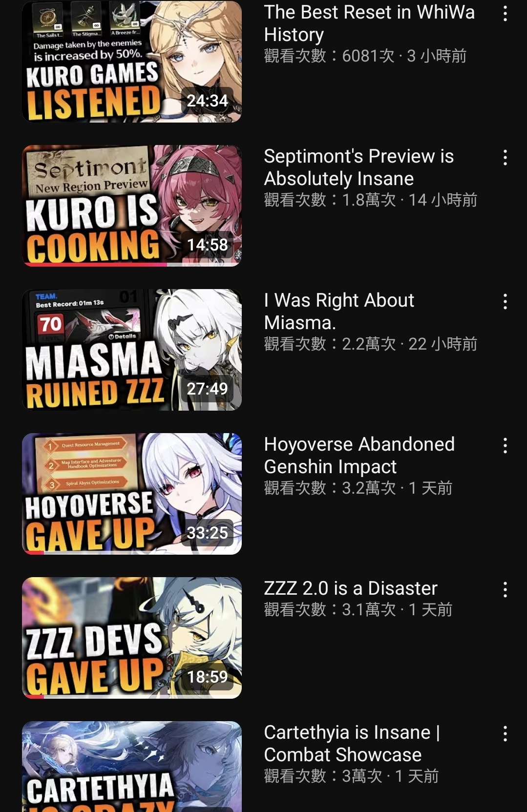Tap the title "Cartethyia is Insane | Combat Showcase"
This screenshot has height=812, width=527.
point(352,744)
